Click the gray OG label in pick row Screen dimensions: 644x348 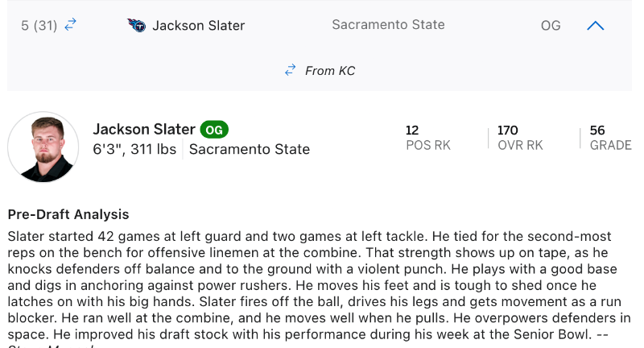(x=551, y=26)
